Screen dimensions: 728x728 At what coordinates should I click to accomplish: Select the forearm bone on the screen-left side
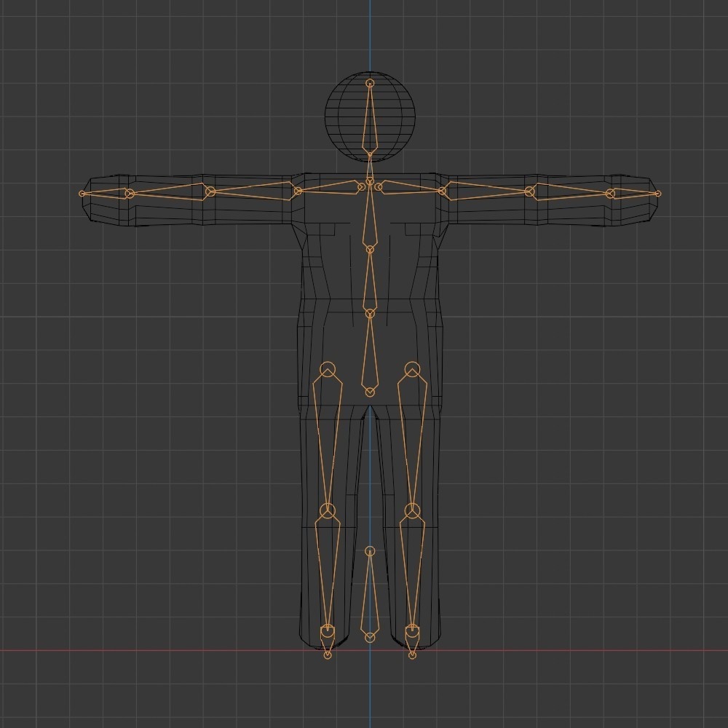(168, 192)
